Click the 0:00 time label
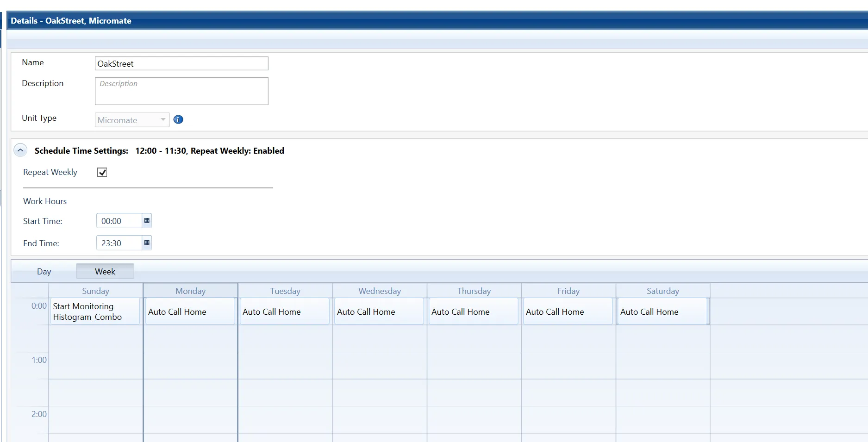 pos(39,306)
